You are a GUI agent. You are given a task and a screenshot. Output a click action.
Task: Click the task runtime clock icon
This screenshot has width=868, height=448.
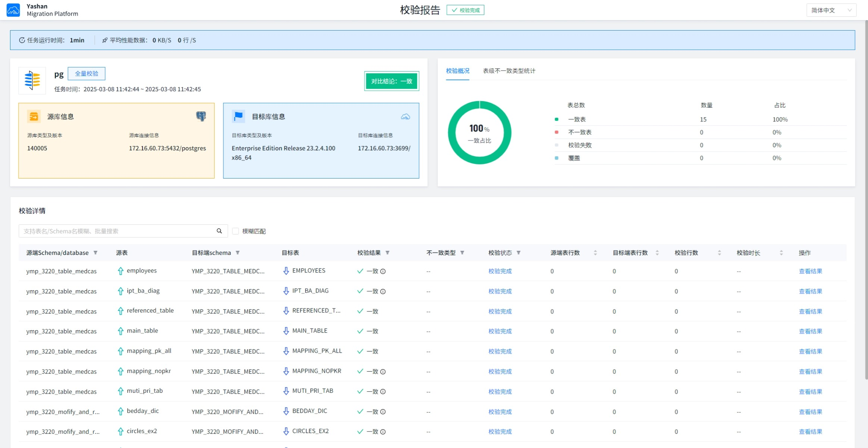pyautogui.click(x=22, y=40)
